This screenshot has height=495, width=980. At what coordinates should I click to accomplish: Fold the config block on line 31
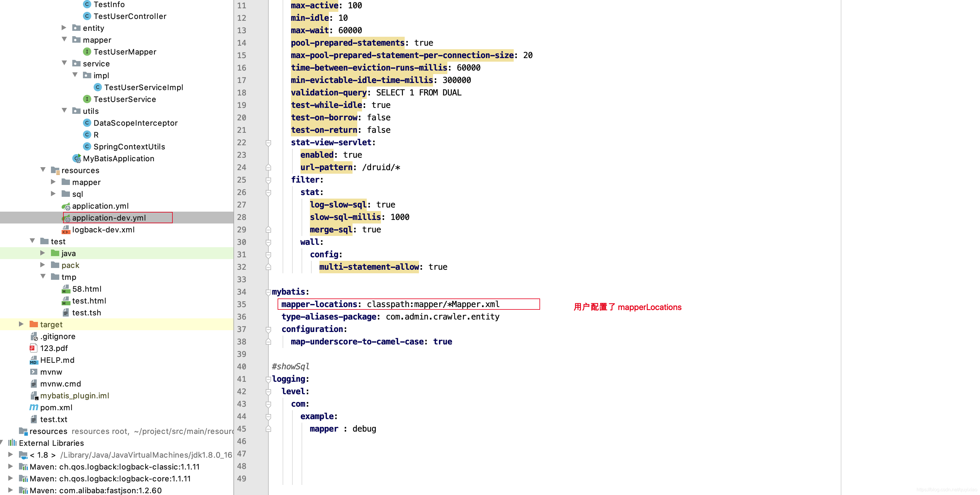(x=268, y=255)
